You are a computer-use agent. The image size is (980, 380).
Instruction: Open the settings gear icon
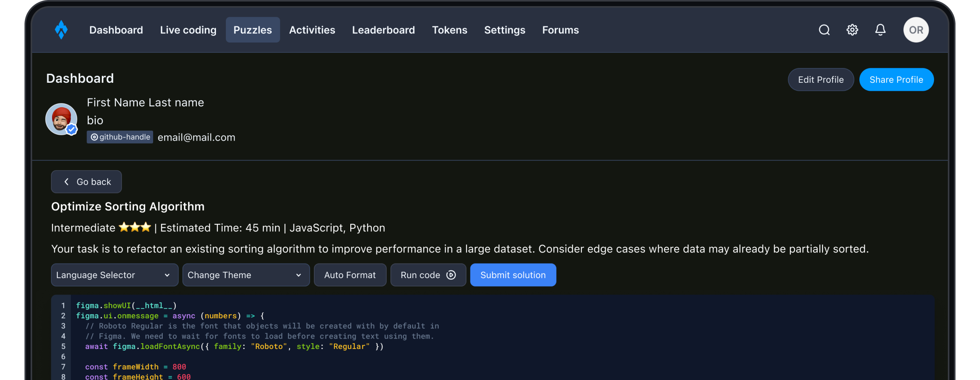coord(852,30)
